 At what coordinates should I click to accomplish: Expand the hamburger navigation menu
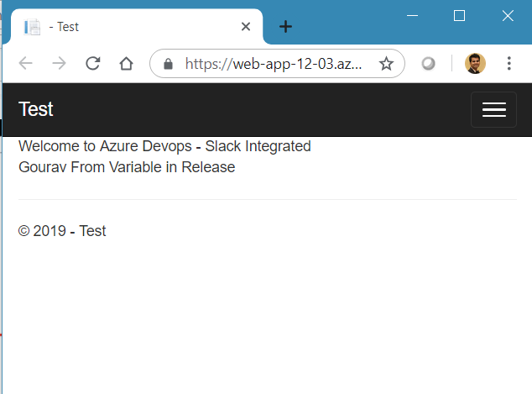pyautogui.click(x=493, y=110)
